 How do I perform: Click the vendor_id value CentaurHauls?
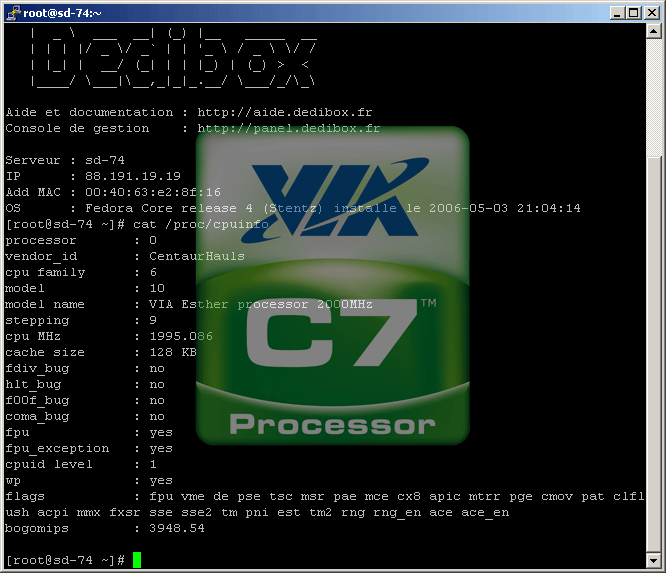[197, 257]
